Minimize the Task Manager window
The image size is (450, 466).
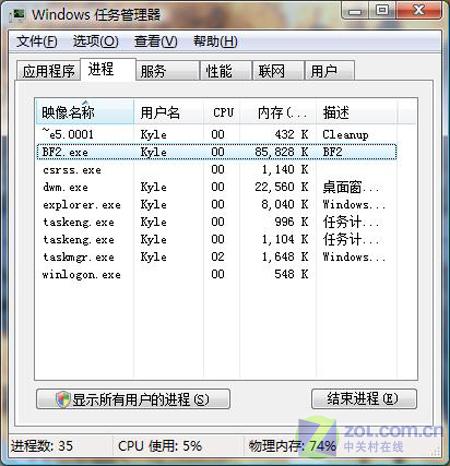(x=355, y=12)
